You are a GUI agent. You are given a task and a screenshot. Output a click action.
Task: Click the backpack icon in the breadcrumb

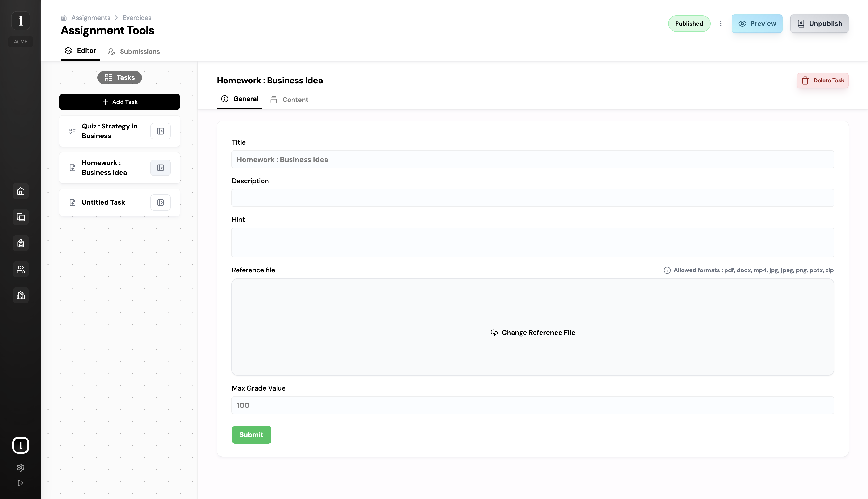click(64, 18)
